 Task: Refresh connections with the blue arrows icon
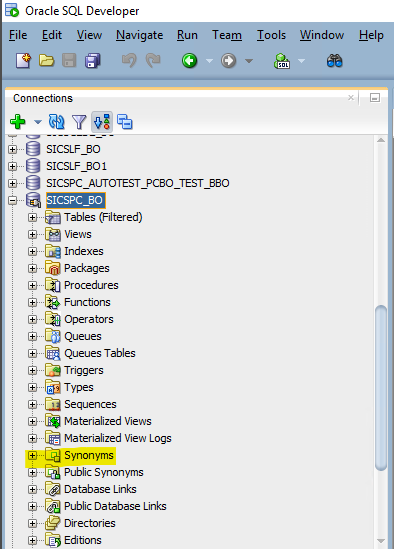click(56, 122)
